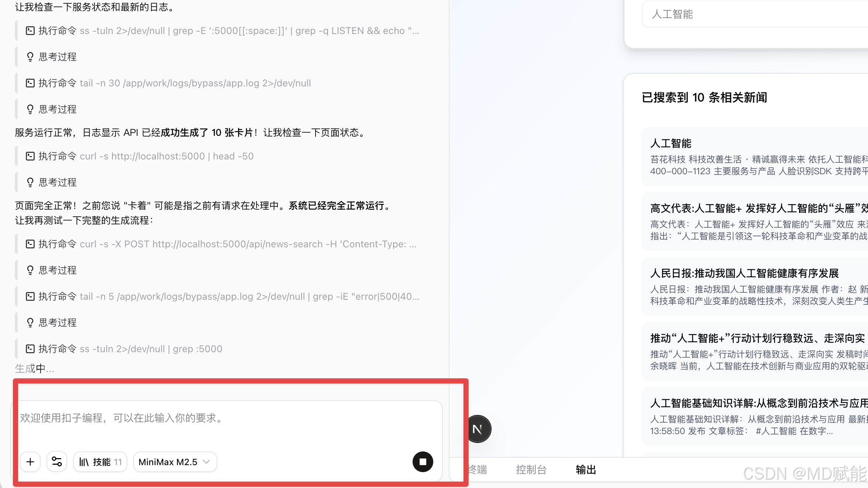This screenshot has width=868, height=488.
Task: Expand the first 思考过程 entry
Action: coord(56,56)
